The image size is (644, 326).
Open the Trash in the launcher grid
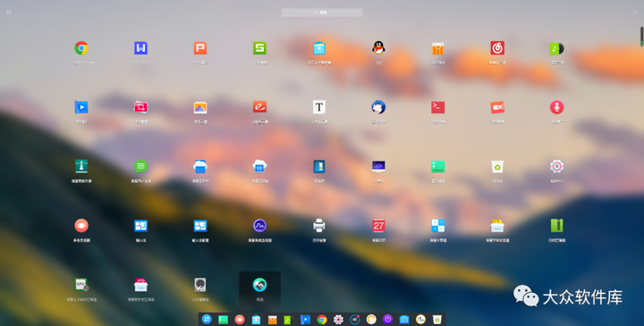click(497, 166)
